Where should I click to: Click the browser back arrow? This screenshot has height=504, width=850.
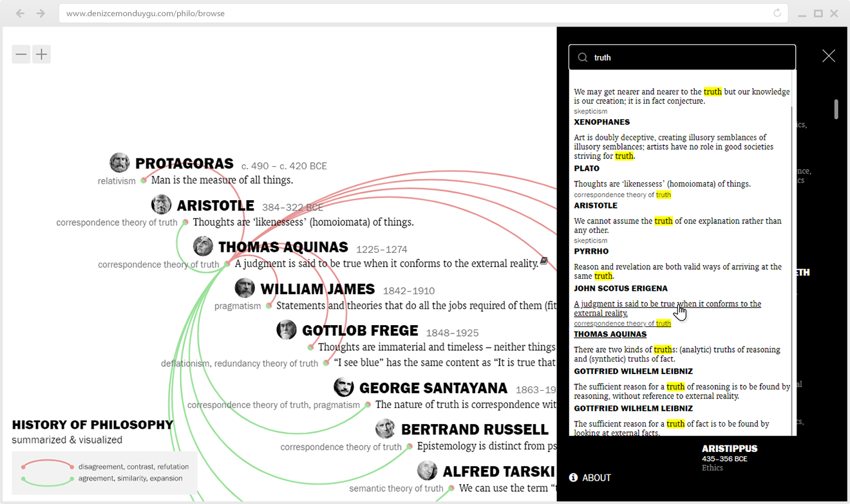(21, 13)
